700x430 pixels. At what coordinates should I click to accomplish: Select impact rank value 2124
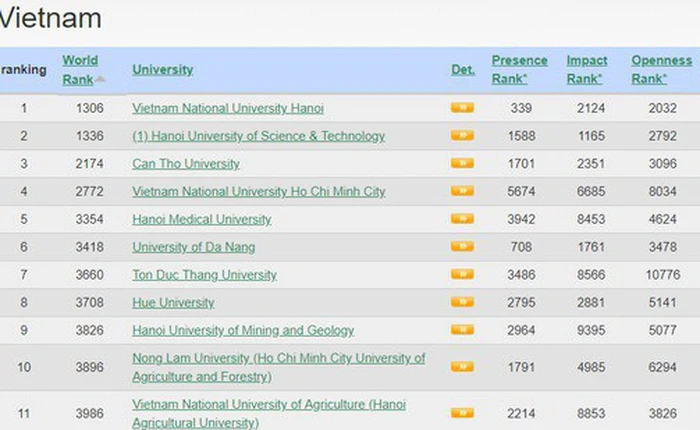[591, 108]
